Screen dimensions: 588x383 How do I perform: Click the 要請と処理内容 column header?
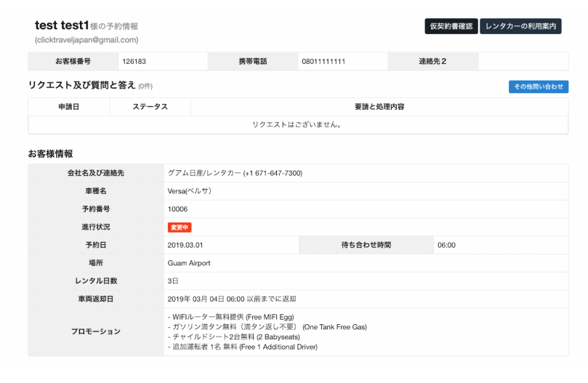(x=379, y=107)
